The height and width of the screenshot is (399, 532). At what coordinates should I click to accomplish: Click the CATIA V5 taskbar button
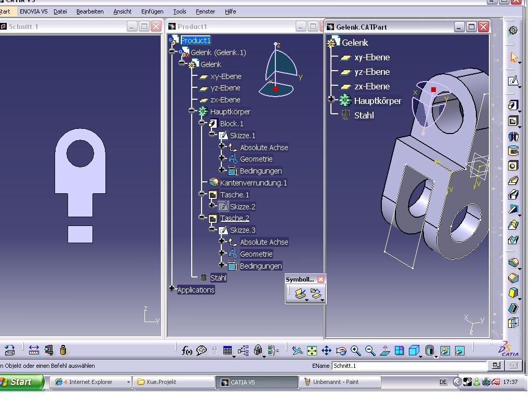coord(257,382)
